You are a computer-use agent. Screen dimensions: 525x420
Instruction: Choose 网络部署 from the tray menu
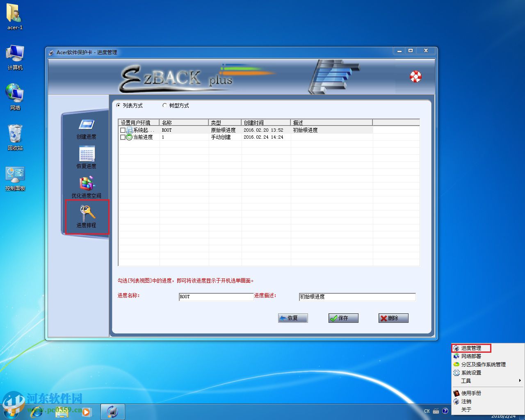point(471,356)
